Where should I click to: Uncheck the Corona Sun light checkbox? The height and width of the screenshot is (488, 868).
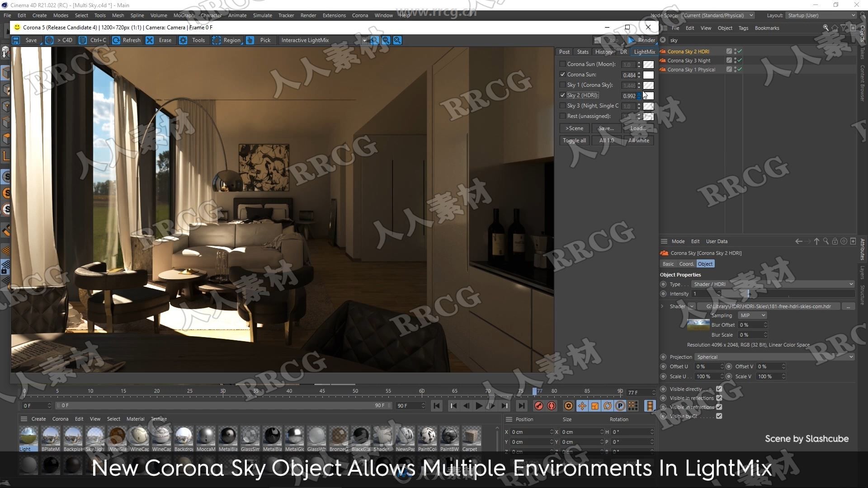click(x=562, y=75)
